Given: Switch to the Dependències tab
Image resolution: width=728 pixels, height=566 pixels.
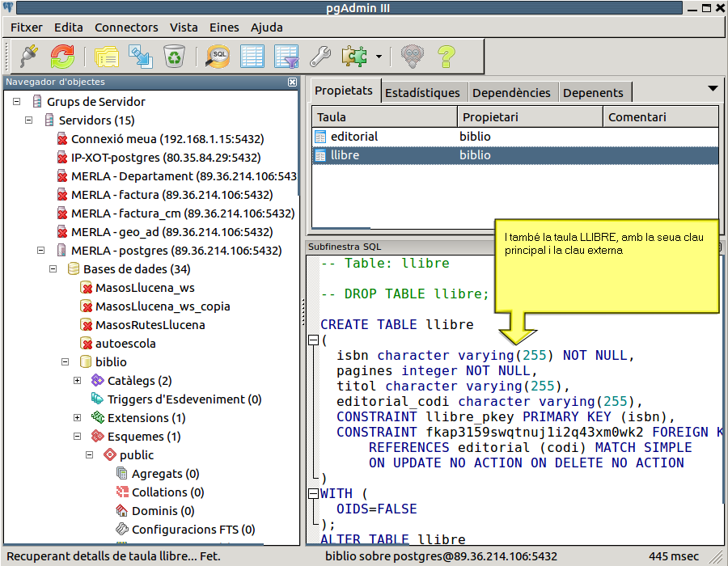Looking at the screenshot, I should point(512,93).
